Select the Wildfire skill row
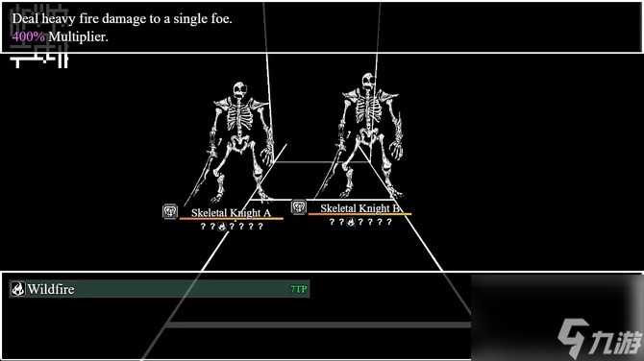 tap(160, 289)
